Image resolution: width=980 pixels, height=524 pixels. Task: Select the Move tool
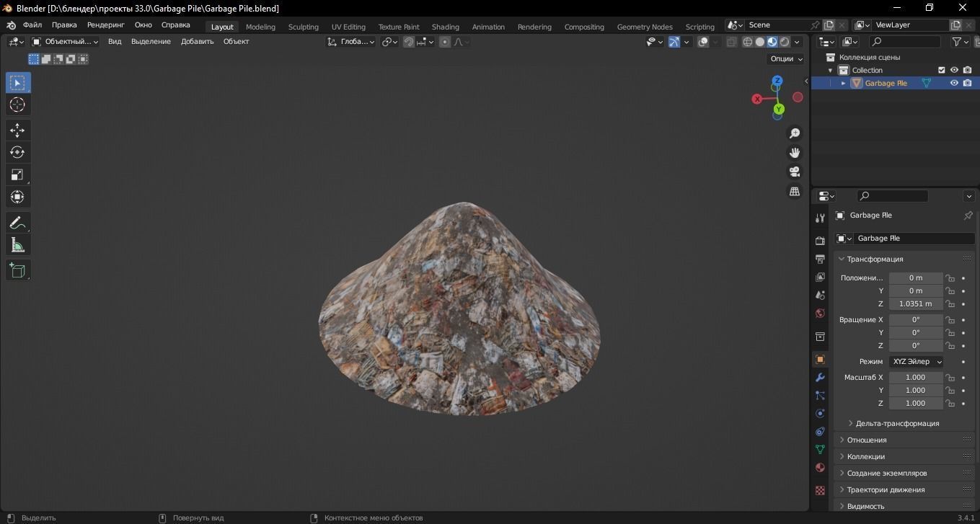(17, 130)
